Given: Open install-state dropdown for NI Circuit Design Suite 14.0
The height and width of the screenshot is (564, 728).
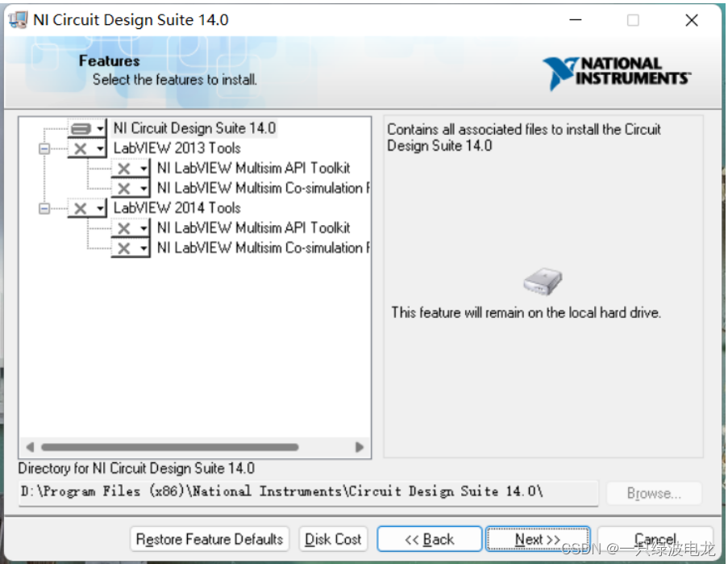Looking at the screenshot, I should [x=87, y=128].
